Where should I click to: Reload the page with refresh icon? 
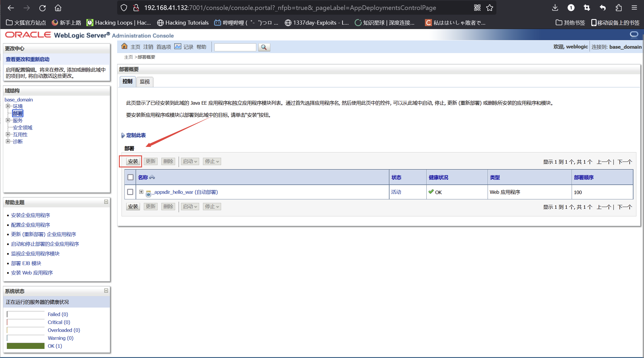tap(42, 8)
